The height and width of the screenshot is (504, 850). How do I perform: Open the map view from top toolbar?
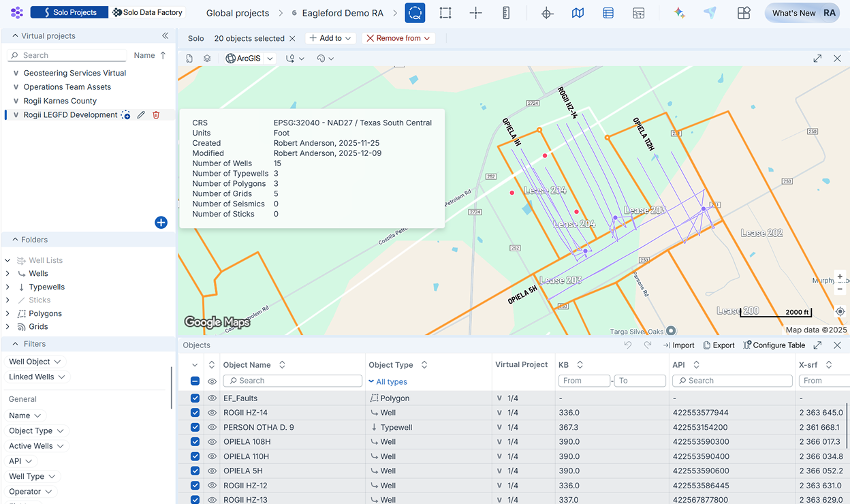578,13
